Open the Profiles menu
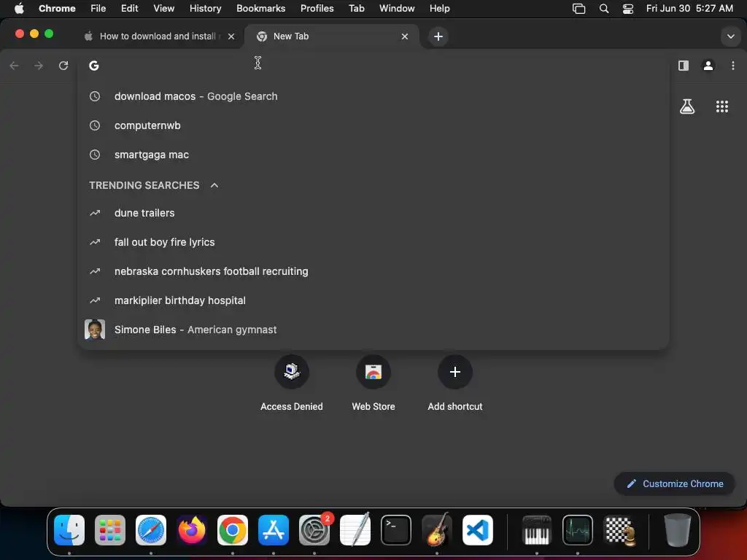 pyautogui.click(x=317, y=8)
